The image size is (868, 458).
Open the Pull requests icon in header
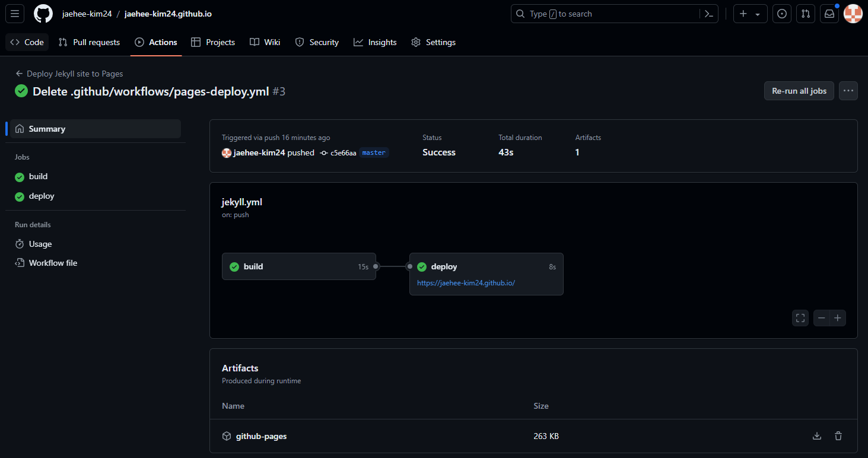point(805,14)
